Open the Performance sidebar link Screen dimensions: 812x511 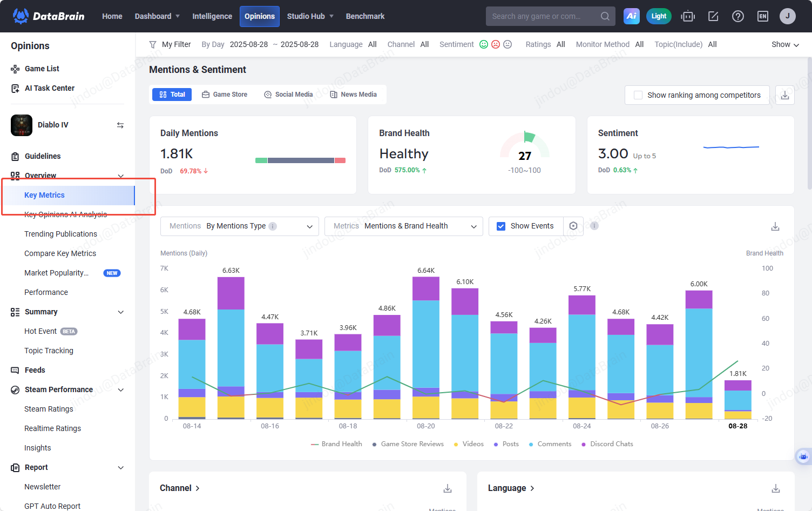[46, 292]
